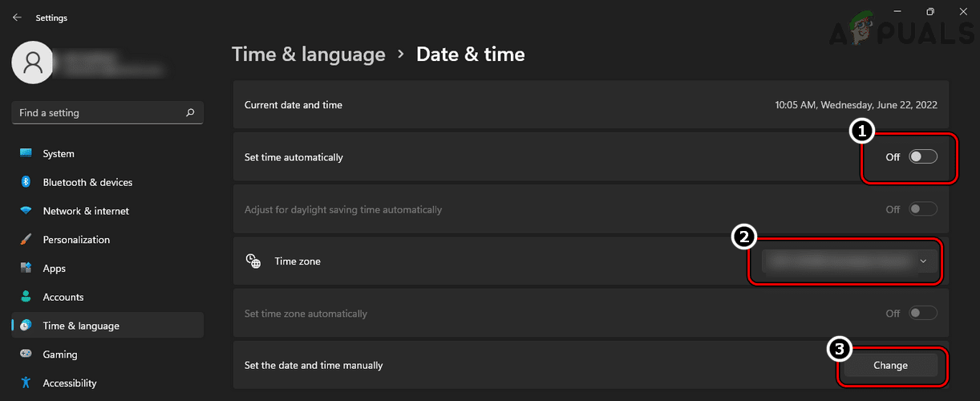
Task: Open the System settings icon
Action: click(26, 153)
